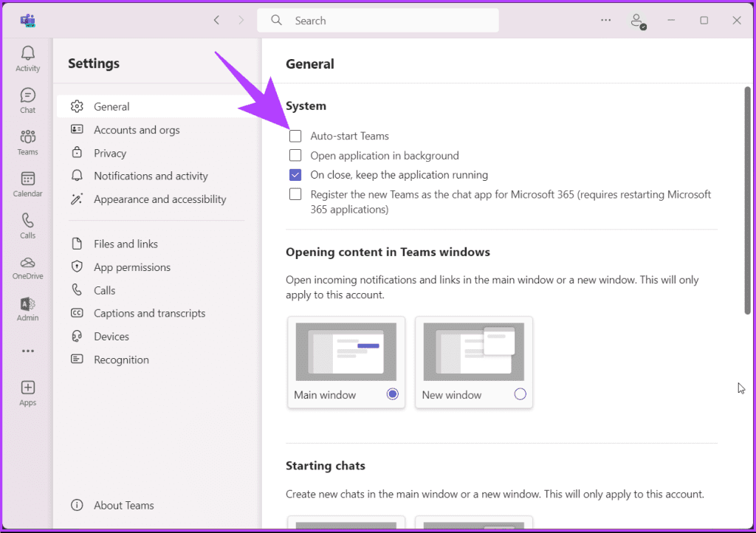
Task: Go to the Calls section
Action: (27, 225)
